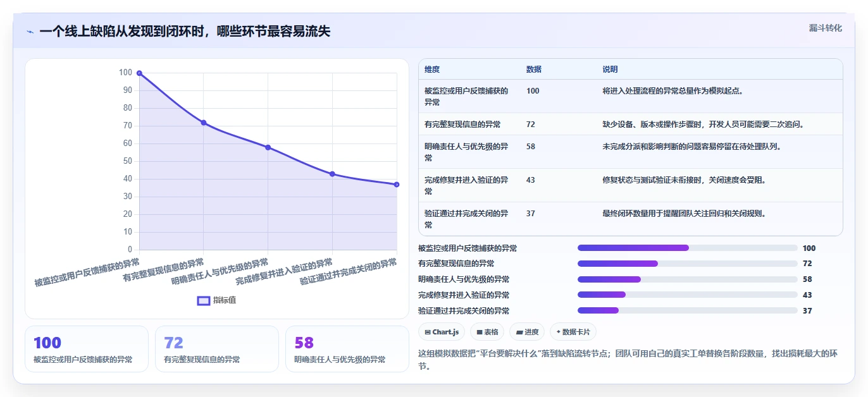
Task: Click the x-axis label 验证通过并完成关闭的异常
Action: [x=348, y=272]
